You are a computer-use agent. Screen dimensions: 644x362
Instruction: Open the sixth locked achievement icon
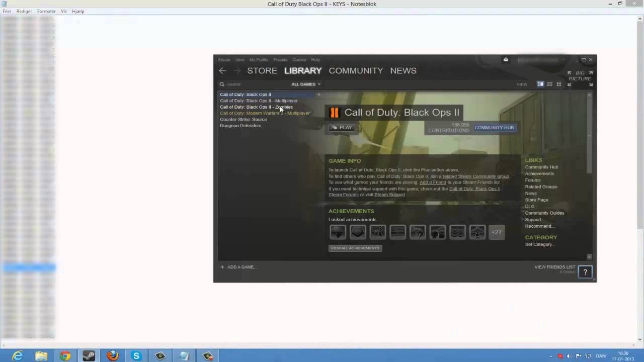(x=438, y=232)
